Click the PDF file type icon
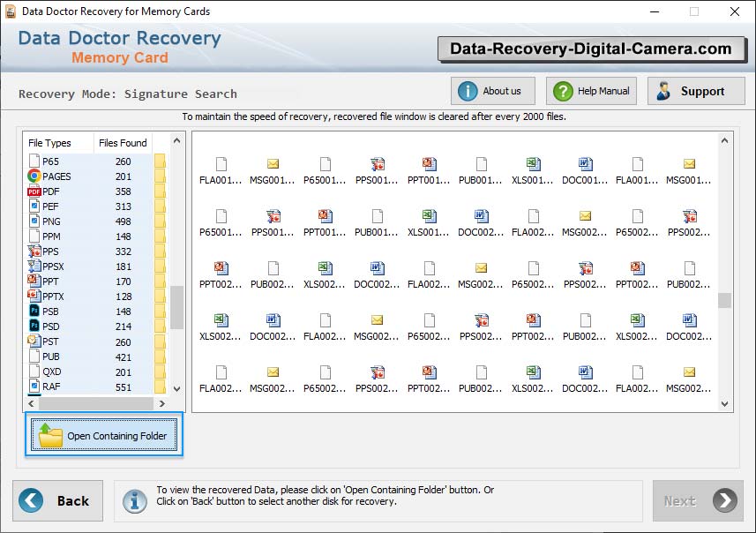 coord(34,191)
